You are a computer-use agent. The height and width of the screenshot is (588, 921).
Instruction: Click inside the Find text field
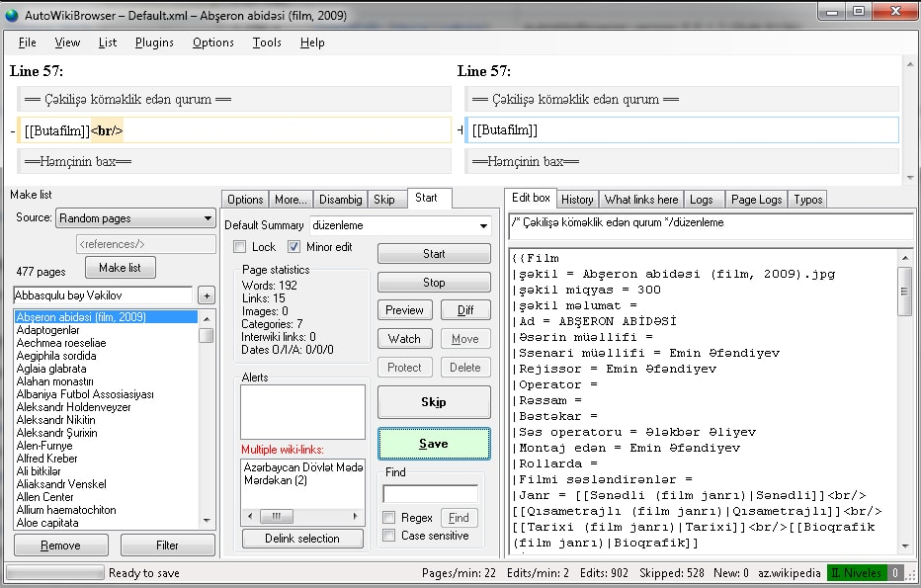point(432,491)
